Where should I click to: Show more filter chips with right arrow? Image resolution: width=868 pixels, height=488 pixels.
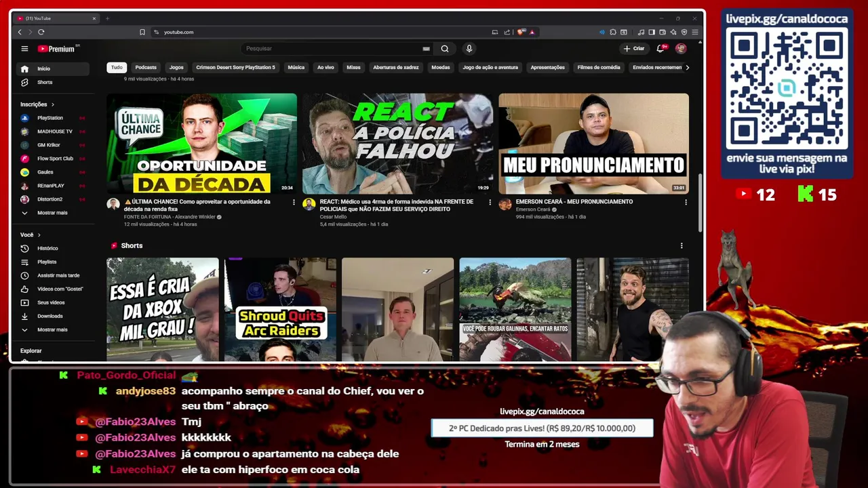point(687,67)
